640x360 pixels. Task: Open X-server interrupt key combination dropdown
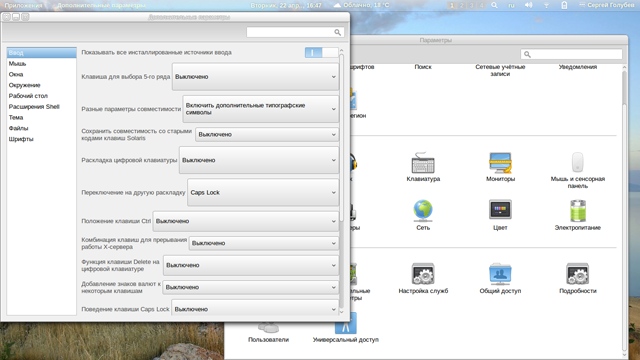pyautogui.click(x=264, y=243)
